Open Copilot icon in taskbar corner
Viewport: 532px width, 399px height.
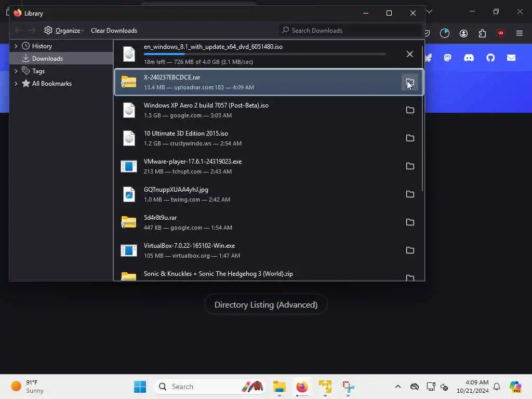pyautogui.click(x=515, y=387)
